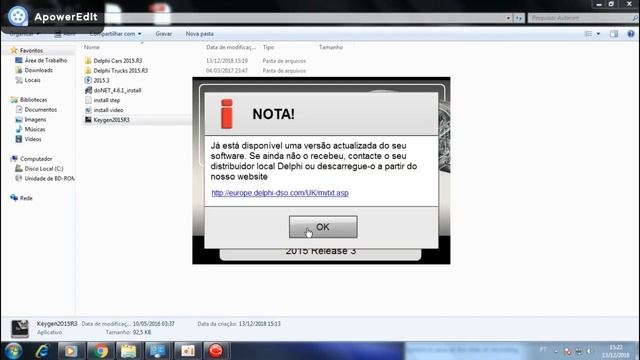Click Nova pasta in the toolbar
The image size is (640, 360).
[x=200, y=33]
